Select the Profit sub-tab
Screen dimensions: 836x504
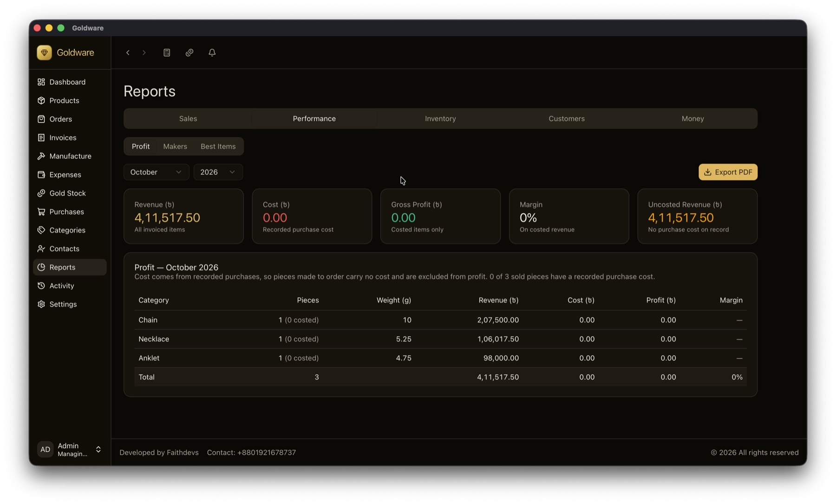pos(141,146)
